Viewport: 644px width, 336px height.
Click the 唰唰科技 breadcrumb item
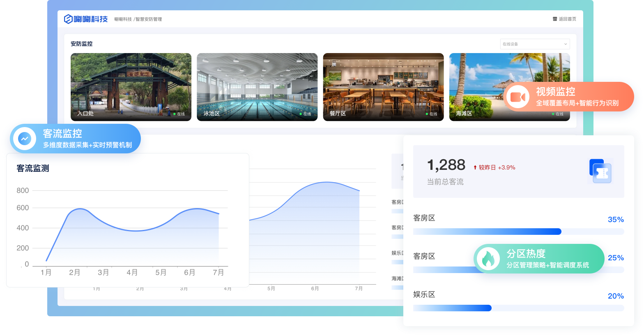[123, 19]
